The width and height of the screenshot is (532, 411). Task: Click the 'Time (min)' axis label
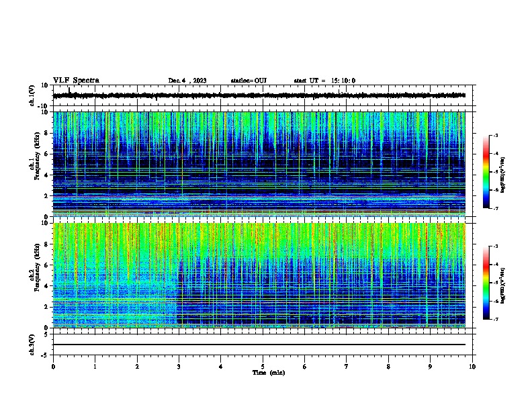[269, 373]
